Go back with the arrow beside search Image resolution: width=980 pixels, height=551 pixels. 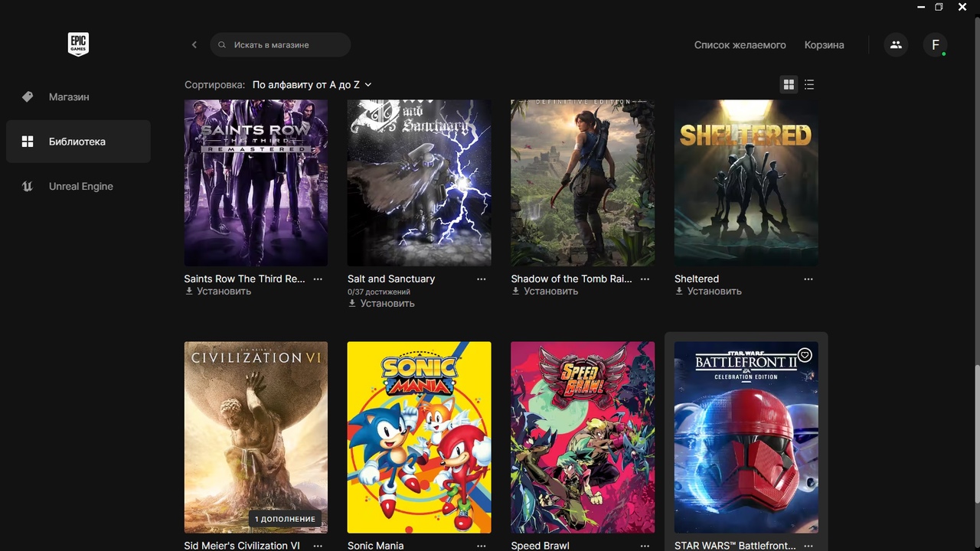coord(194,44)
